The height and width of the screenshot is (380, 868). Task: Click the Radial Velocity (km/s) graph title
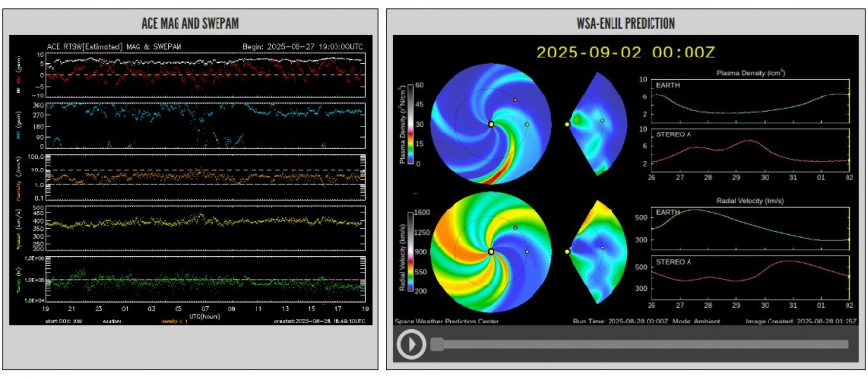751,201
